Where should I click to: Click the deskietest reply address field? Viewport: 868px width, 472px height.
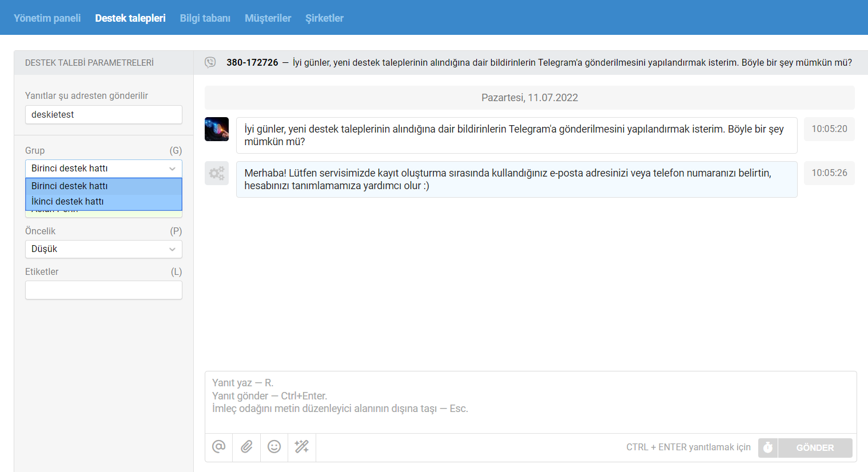[103, 114]
